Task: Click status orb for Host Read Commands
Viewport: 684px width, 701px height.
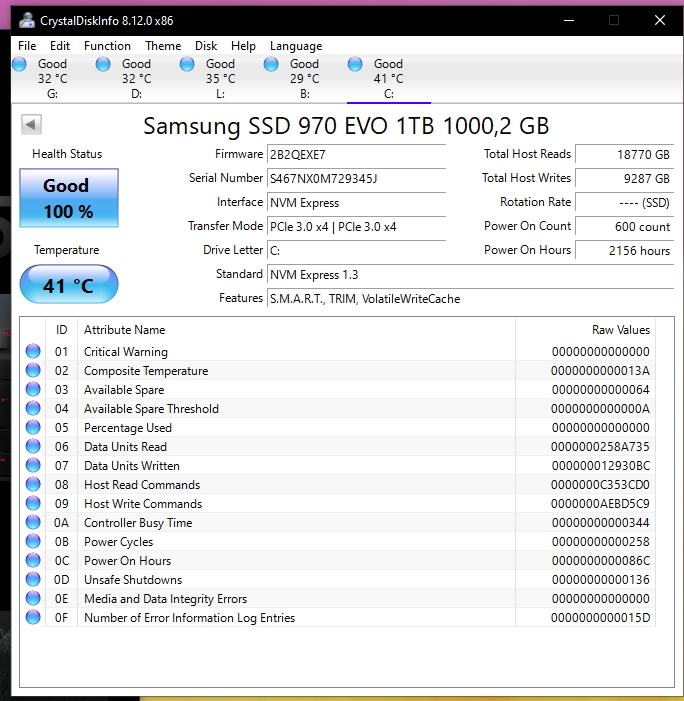Action: (x=33, y=484)
